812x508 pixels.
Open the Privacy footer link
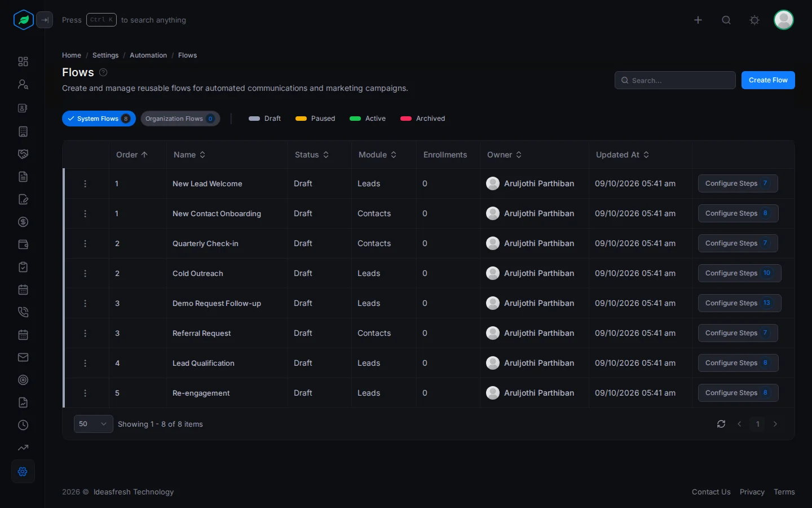752,492
